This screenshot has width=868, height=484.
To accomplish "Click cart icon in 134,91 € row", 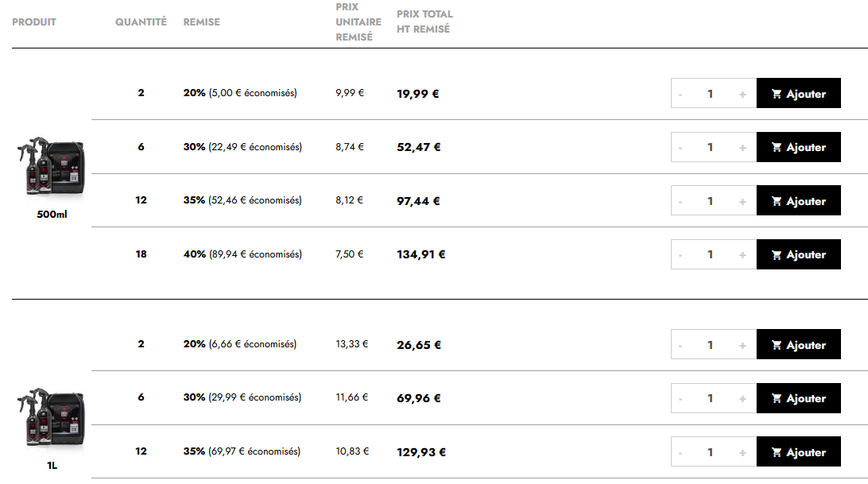I will pos(777,254).
